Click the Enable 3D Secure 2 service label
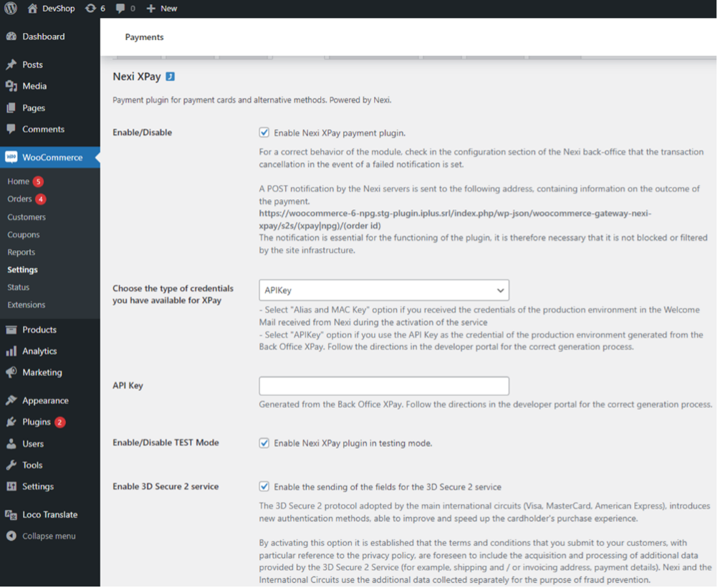Image resolution: width=720 pixels, height=588 pixels. [165, 486]
